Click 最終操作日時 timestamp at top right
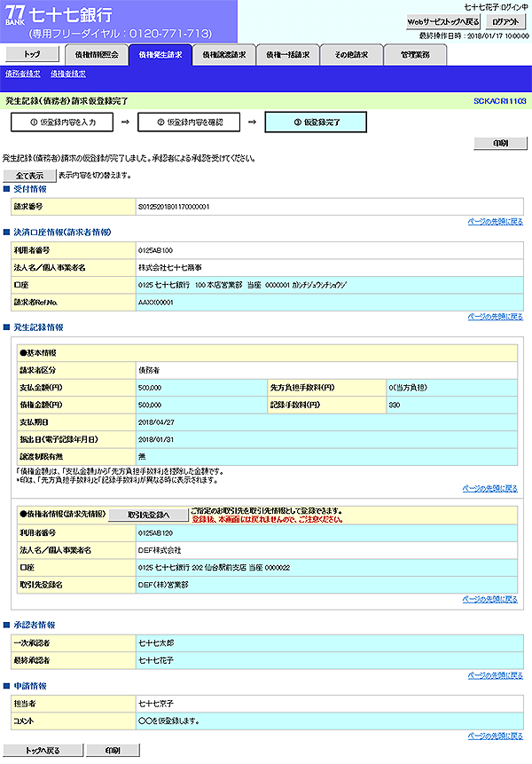 (x=474, y=36)
